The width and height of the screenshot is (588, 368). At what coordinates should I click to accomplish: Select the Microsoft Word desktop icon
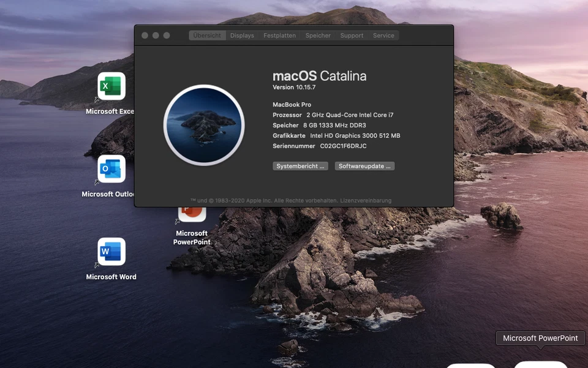(x=111, y=252)
